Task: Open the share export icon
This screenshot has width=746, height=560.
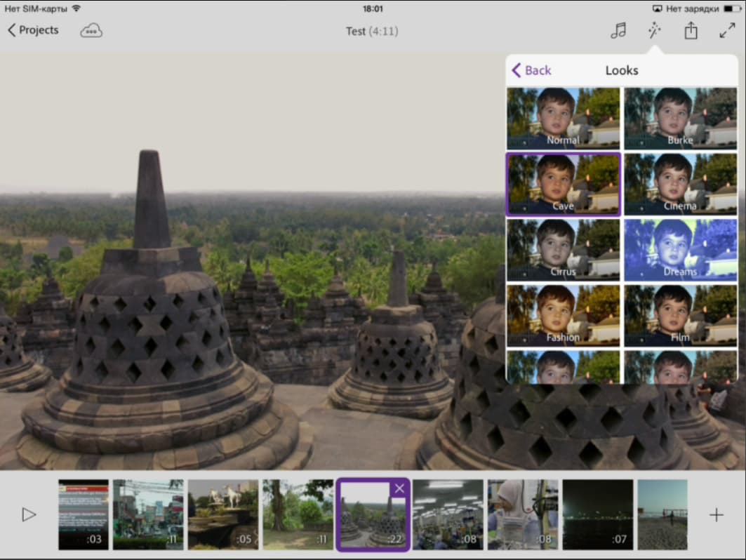Action: 691,31
